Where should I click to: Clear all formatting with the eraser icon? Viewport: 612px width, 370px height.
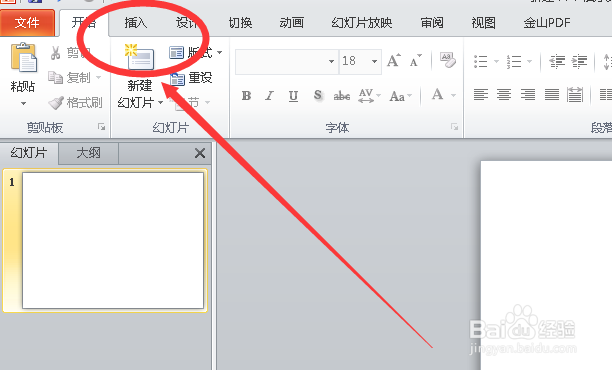tap(447, 60)
